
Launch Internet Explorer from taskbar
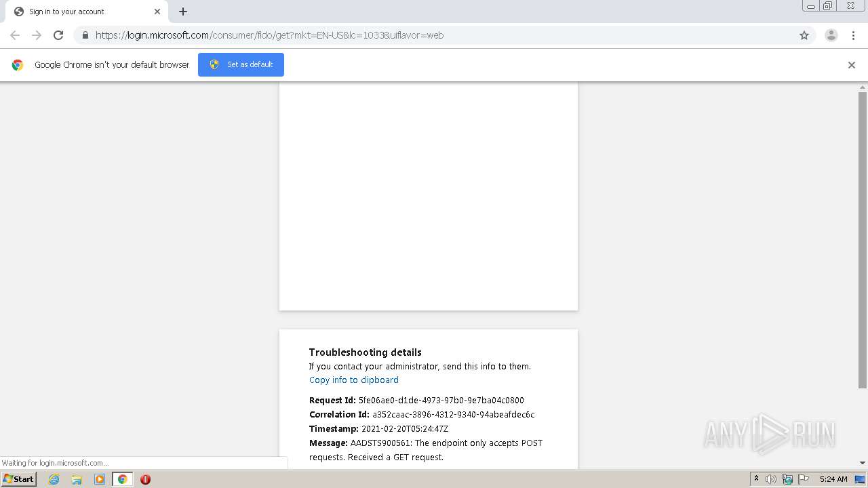(x=54, y=479)
